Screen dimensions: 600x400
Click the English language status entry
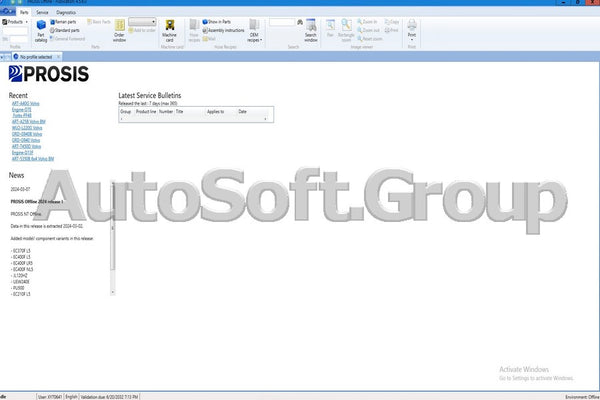coord(72,397)
